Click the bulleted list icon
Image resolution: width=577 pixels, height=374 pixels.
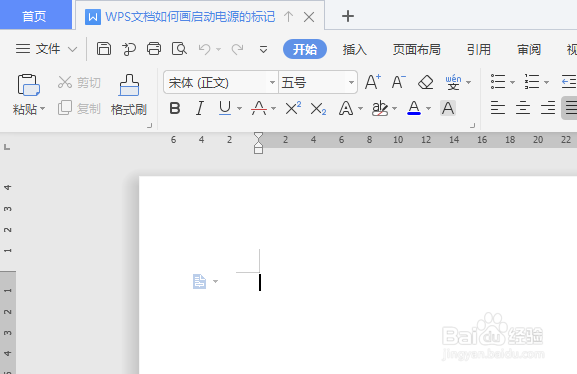tap(498, 82)
